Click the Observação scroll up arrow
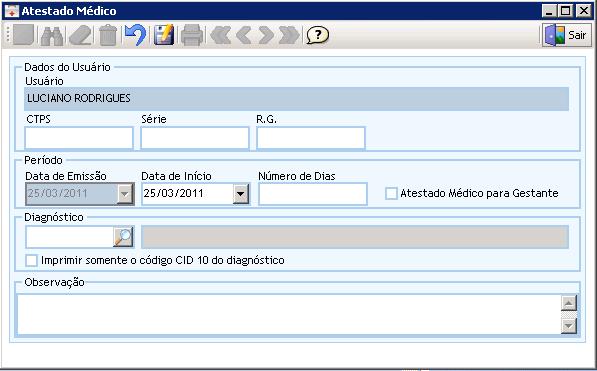The height and width of the screenshot is (371, 597). [569, 303]
